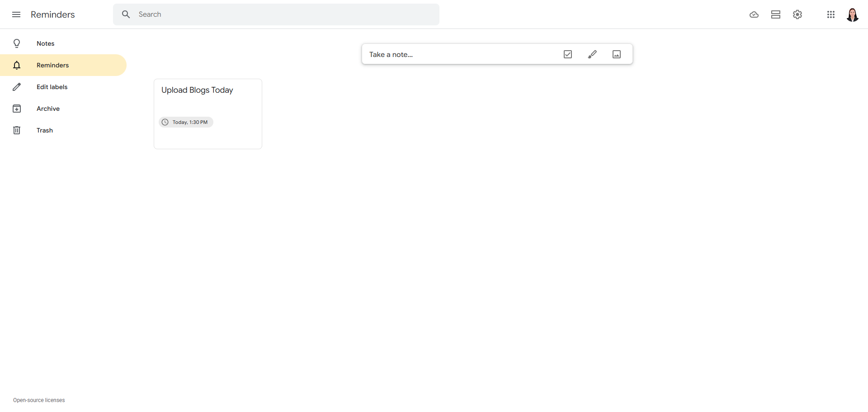Viewport: 868px width, 412px height.
Task: Open the Trash section
Action: click(63, 130)
